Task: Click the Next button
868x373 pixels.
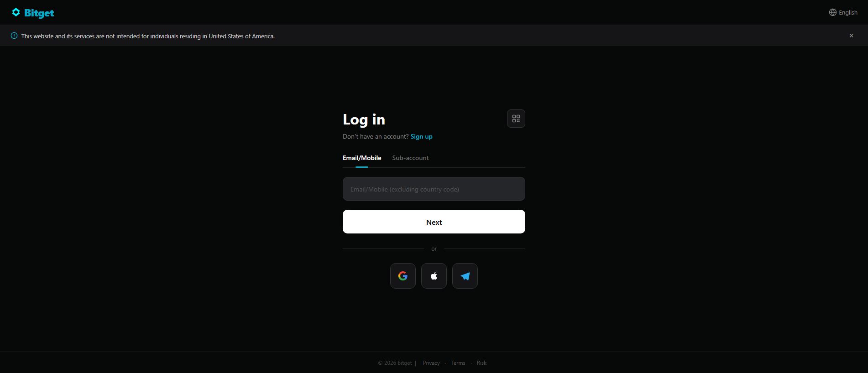Action: tap(434, 222)
